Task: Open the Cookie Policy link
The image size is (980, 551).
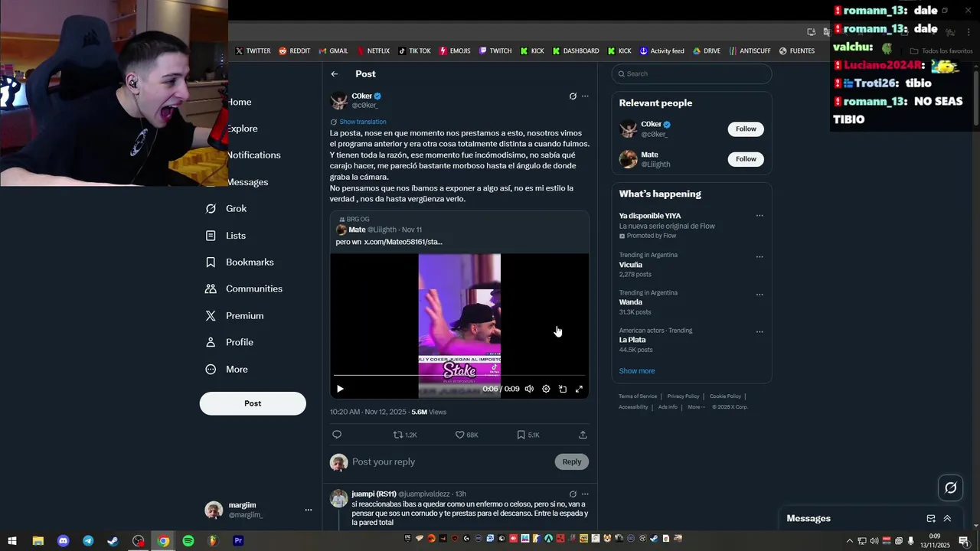Action: (x=725, y=396)
